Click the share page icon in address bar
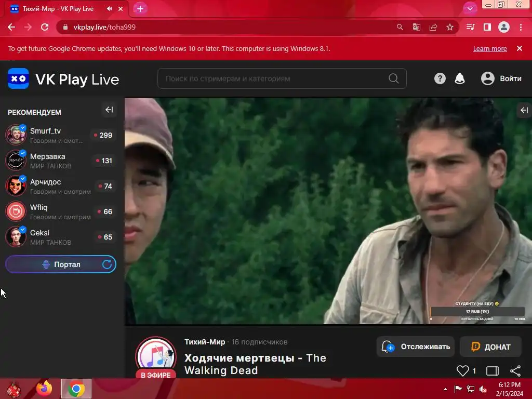The image size is (532, 399). [433, 27]
